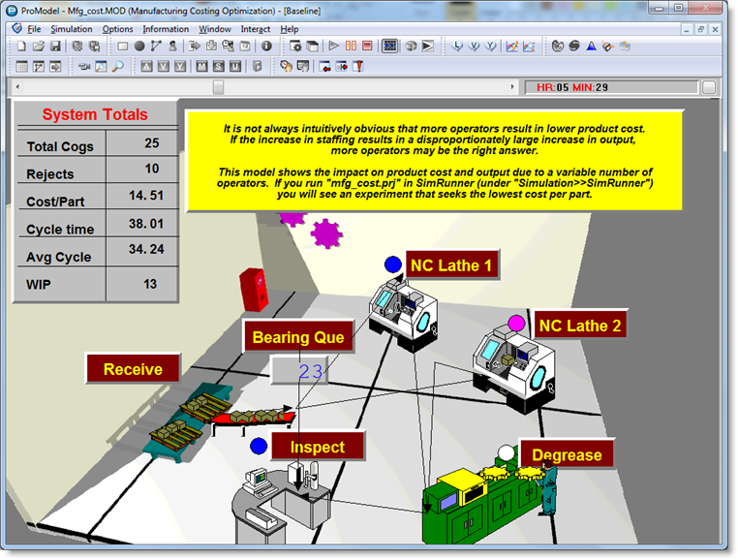Screen dimensions: 738x560
Task: Pause the simulation with the pause icon
Action: pyautogui.click(x=352, y=46)
